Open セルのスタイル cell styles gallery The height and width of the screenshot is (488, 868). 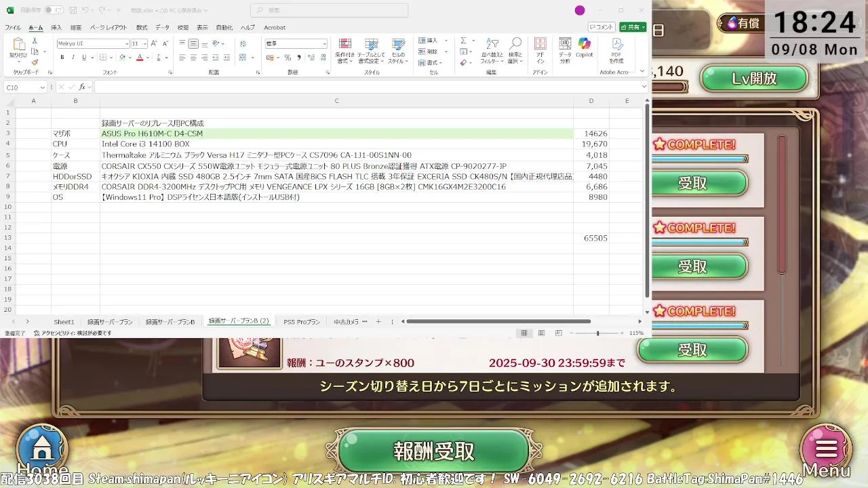[x=397, y=51]
